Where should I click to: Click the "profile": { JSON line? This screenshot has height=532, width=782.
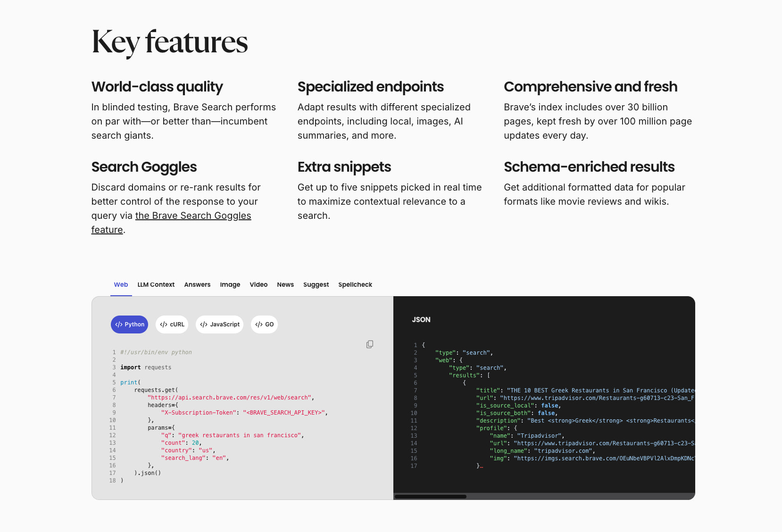tap(497, 428)
